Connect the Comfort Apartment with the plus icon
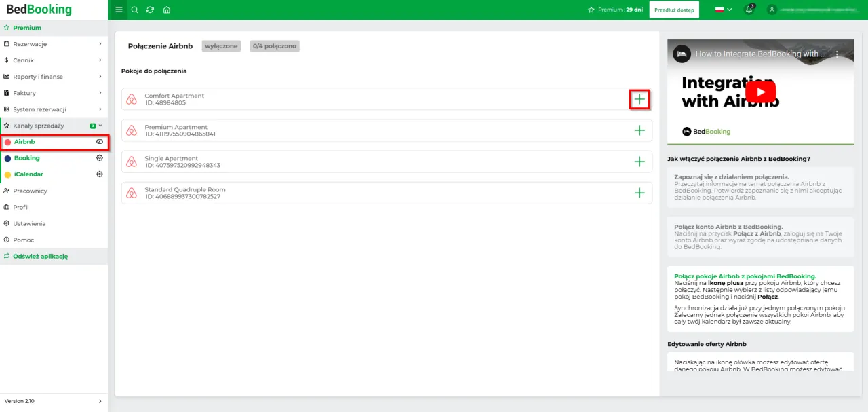This screenshot has height=412, width=868. tap(639, 99)
